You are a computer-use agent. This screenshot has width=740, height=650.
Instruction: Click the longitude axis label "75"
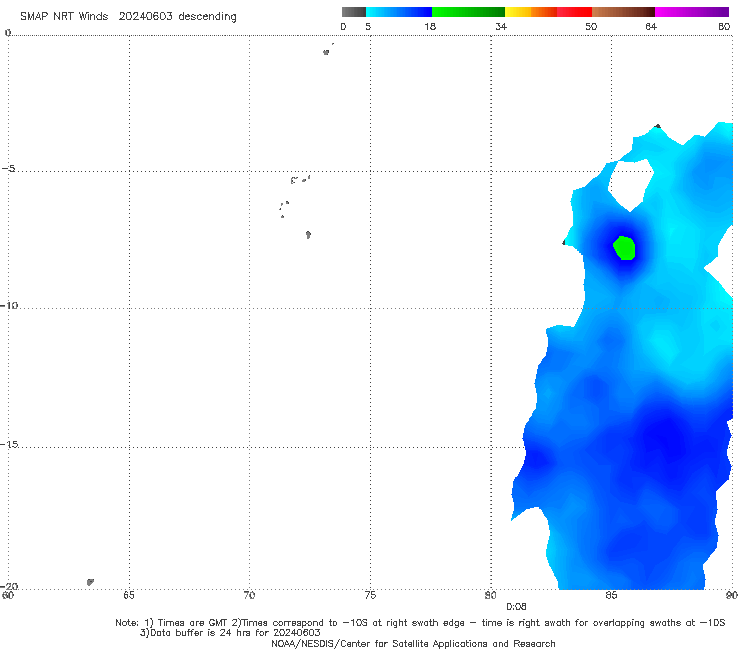tap(370, 595)
